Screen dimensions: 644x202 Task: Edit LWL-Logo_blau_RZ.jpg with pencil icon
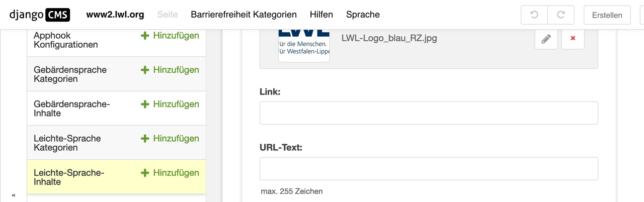546,39
